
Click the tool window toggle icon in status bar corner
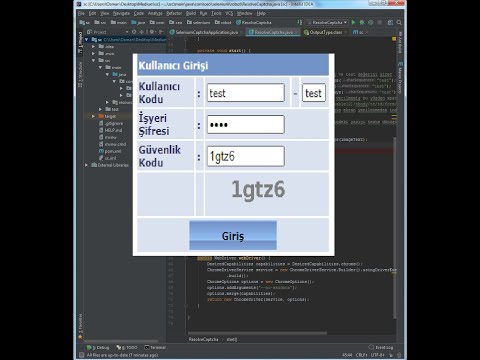click(81, 355)
